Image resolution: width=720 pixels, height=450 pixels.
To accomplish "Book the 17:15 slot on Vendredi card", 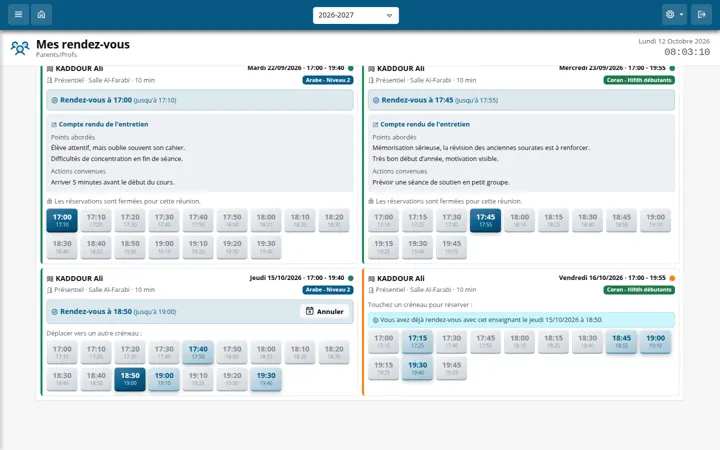I will coord(417,341).
